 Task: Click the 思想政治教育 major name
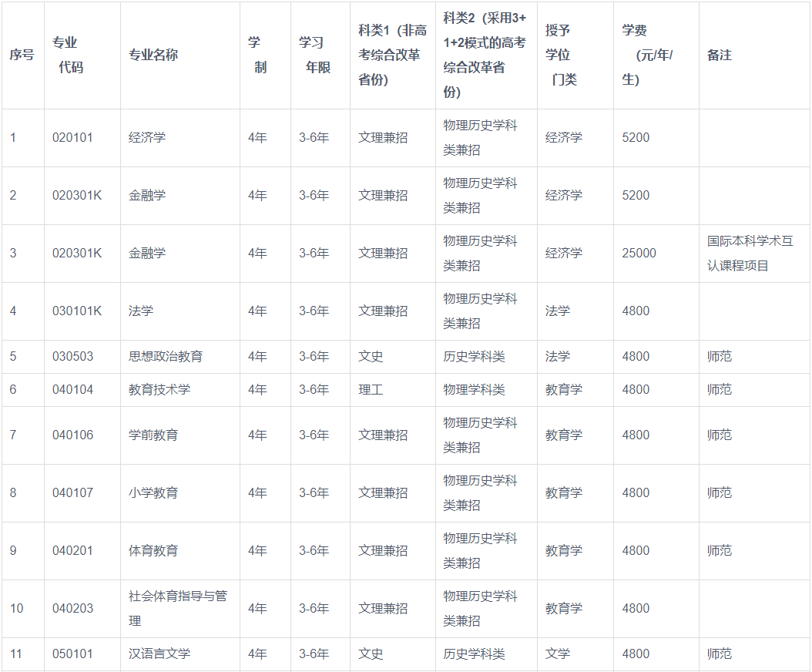tap(166, 357)
